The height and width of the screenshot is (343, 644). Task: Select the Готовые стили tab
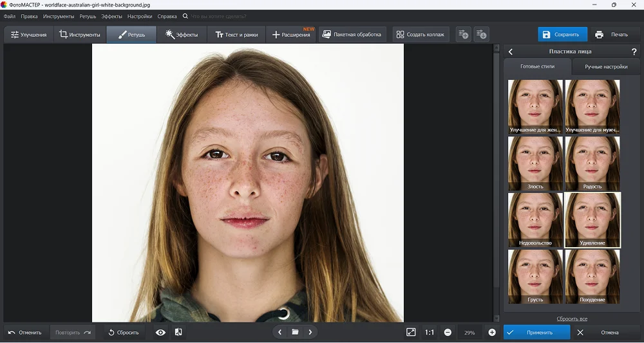[x=537, y=66]
